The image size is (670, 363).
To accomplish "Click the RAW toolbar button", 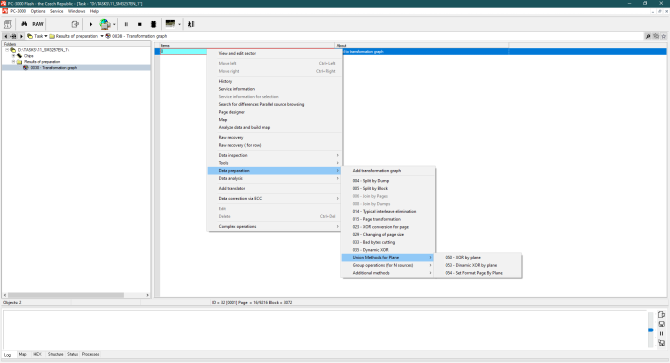I will (38, 24).
